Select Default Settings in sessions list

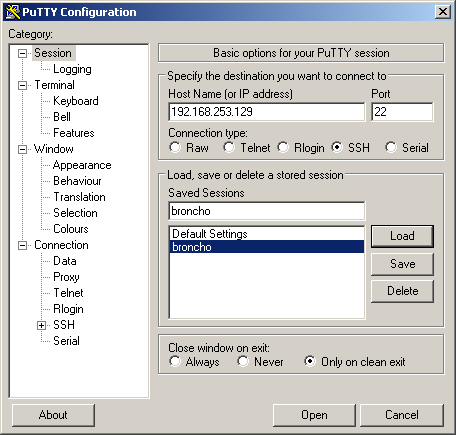coord(267,234)
